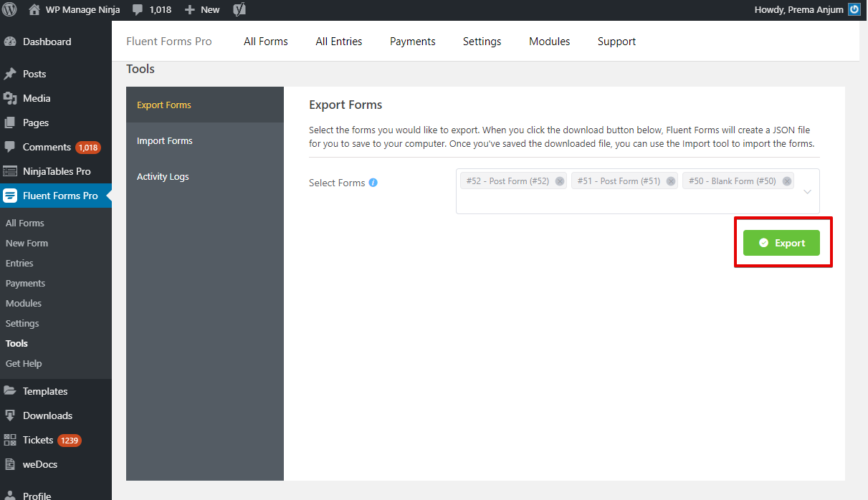868x500 pixels.
Task: Remove the #51 Post Form tag
Action: pyautogui.click(x=671, y=181)
